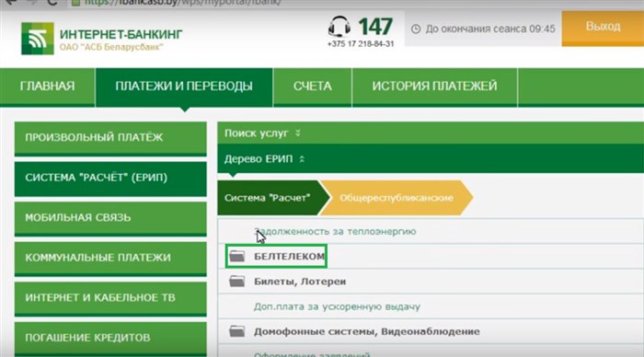Click the Общереспубликанские breadcrumb
Viewport: 644px width, 357px height.
click(397, 198)
